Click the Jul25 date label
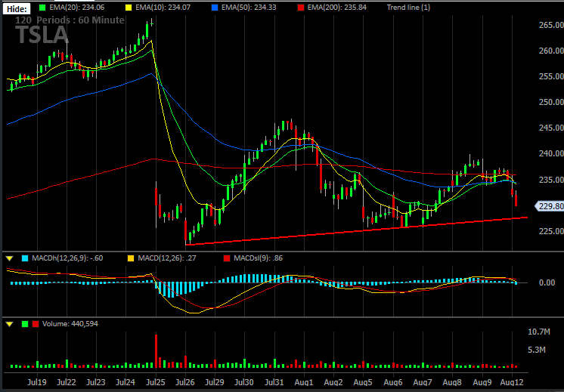The image size is (564, 392). coord(156,382)
